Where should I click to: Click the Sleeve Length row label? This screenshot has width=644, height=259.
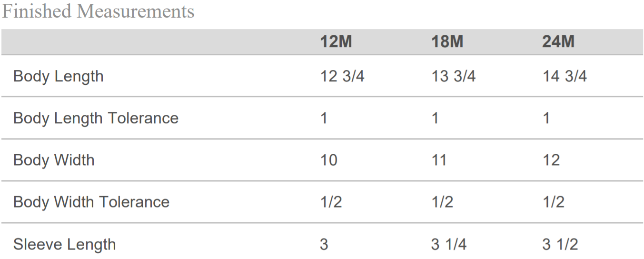[x=65, y=244]
